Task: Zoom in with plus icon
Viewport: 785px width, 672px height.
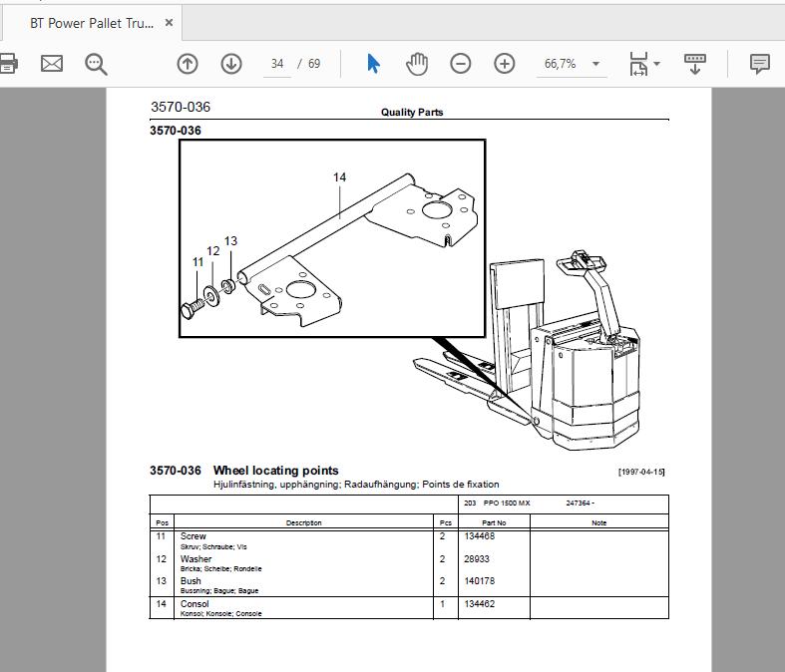Action: [x=504, y=64]
